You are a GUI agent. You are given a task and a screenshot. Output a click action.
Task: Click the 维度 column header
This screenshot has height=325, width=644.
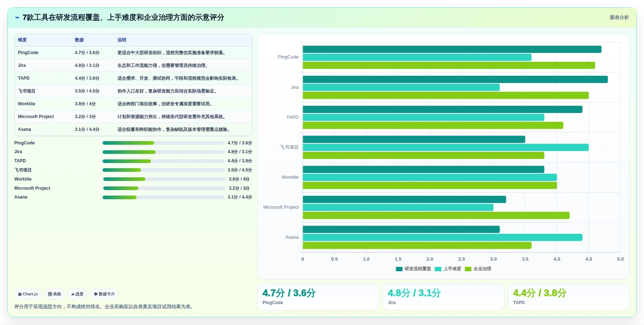click(22, 40)
